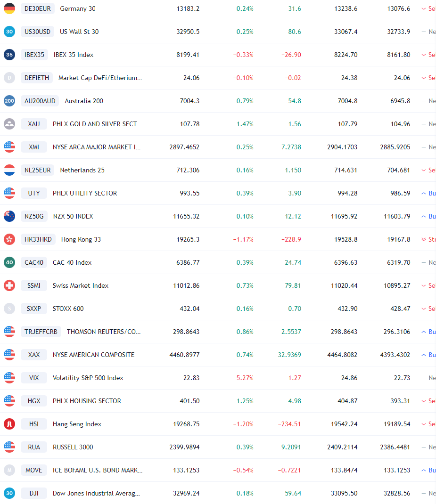This screenshot has width=436, height=504.
Task: Click the XAU grey index icon
Action: coord(9,124)
